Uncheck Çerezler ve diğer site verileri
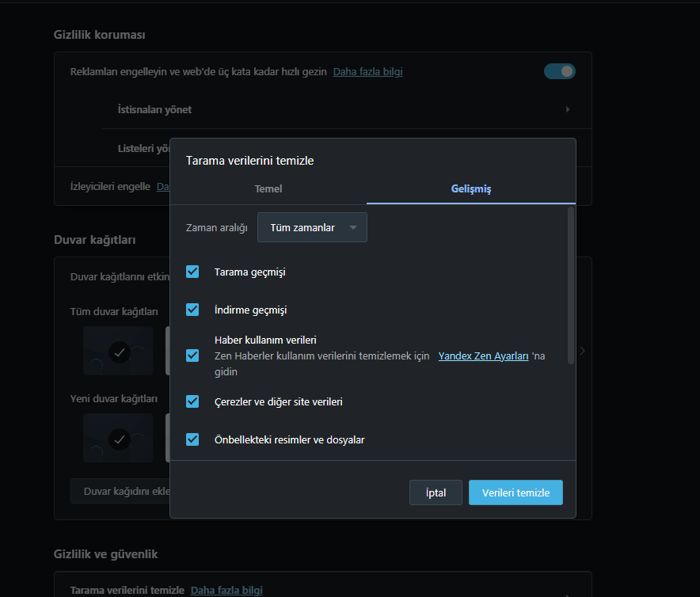The image size is (700, 597). tap(192, 401)
